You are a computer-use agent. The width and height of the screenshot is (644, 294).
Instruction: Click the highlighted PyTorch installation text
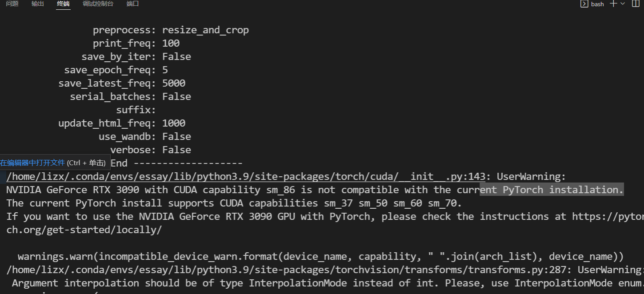[x=551, y=190]
